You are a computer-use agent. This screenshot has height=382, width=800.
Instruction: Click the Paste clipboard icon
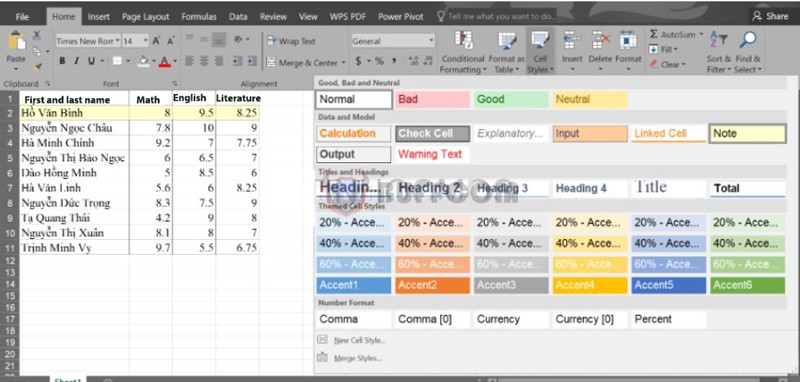[16, 41]
